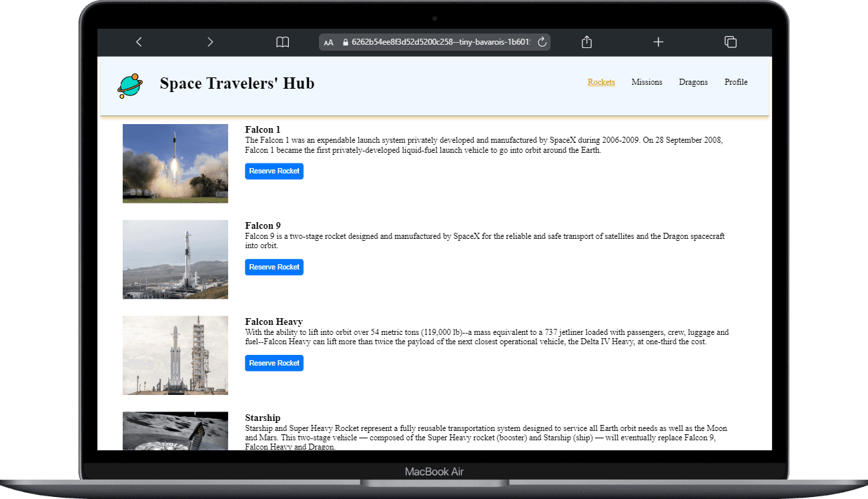Click the Falcon 9 rocket photo
Viewport: 868px width, 499px height.
pyautogui.click(x=175, y=260)
